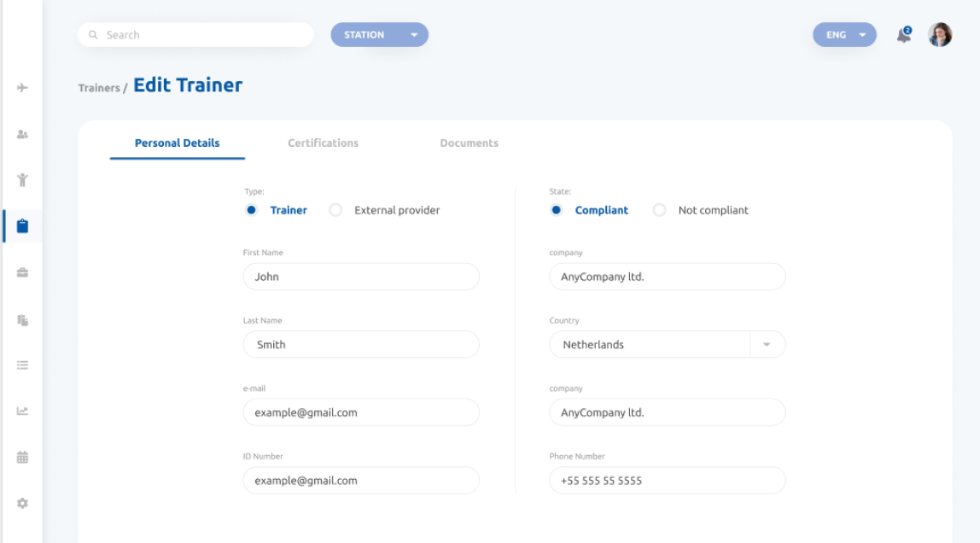Screen dimensions: 980x543
Task: Open the calendar icon in the sidebar
Action: point(22,456)
